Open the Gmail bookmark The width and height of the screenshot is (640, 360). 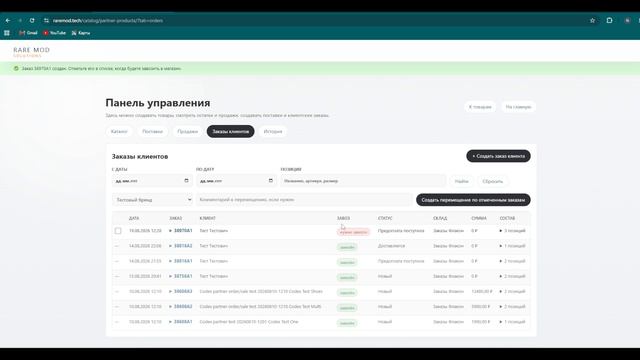[x=28, y=33]
